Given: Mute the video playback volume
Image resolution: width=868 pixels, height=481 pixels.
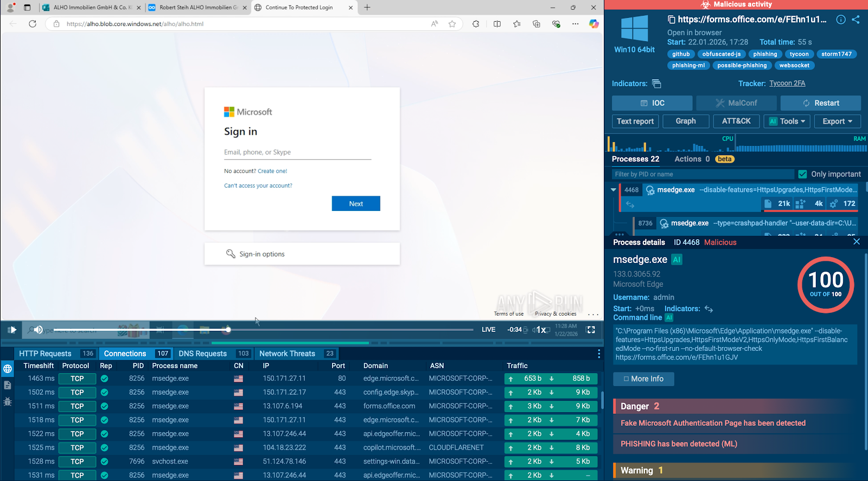Looking at the screenshot, I should pos(38,330).
